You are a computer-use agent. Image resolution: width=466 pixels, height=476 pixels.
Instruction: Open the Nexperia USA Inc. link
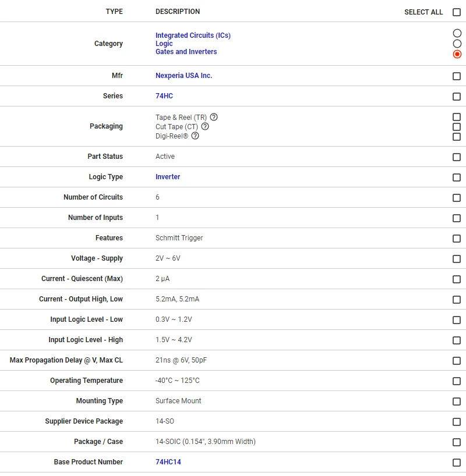(x=183, y=76)
